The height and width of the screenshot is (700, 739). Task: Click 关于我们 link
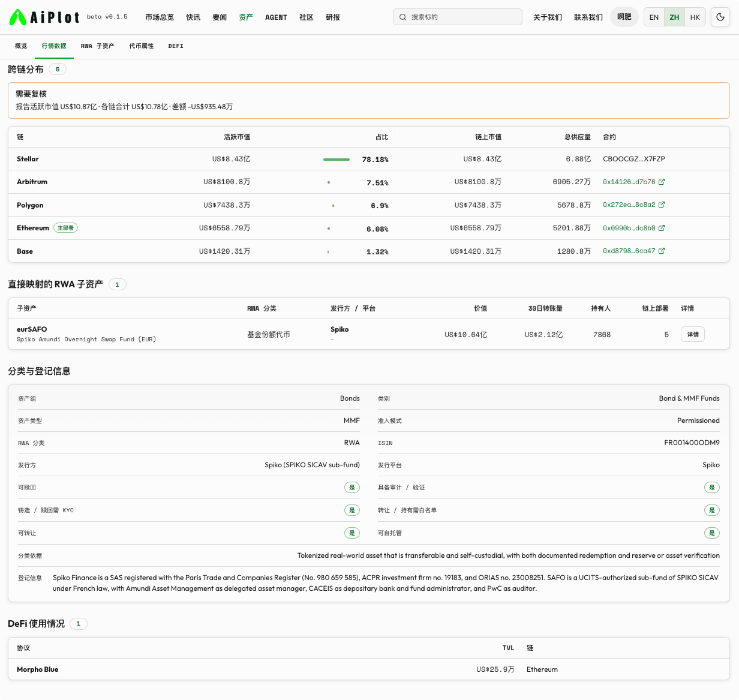click(x=548, y=17)
